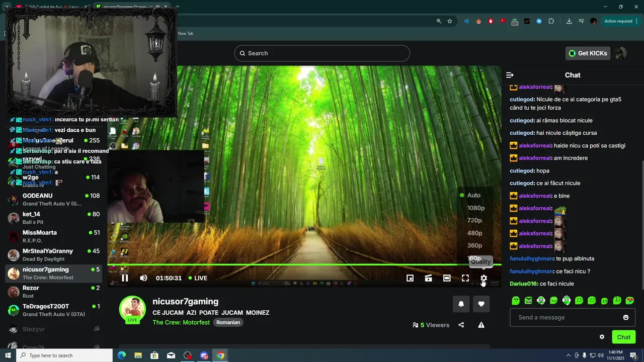The width and height of the screenshot is (644, 362).
Task: Show hidden system tray icons
Action: pos(569,355)
